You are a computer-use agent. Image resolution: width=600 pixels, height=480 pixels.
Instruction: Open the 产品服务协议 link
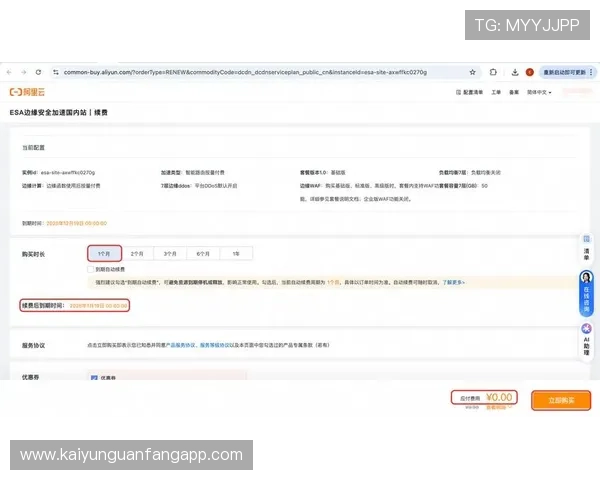[180, 345]
